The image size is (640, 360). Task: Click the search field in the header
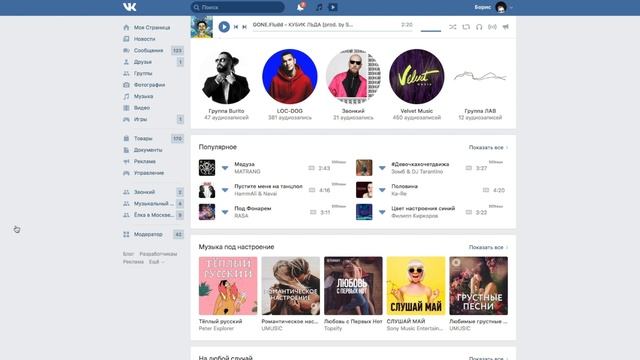[x=238, y=7]
